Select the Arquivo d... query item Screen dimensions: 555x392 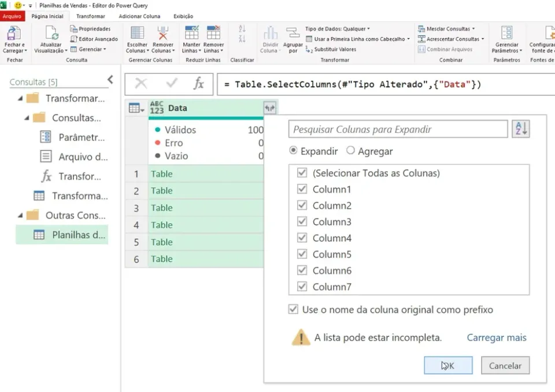pyautogui.click(x=73, y=157)
